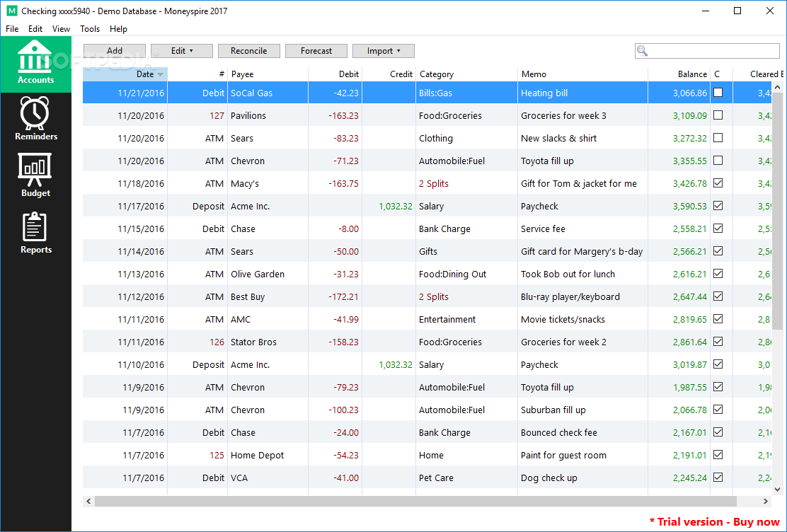Uncheck cleared box for VCA Dog check up

tap(718, 478)
